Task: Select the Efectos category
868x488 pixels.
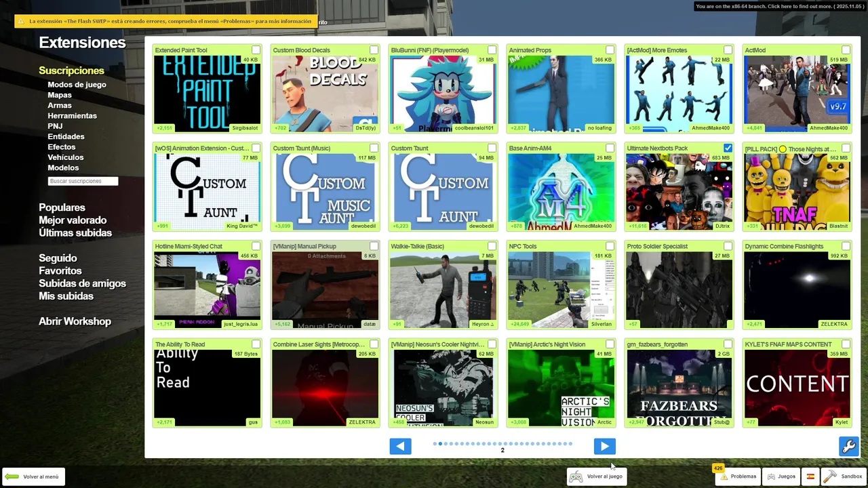Action: 62,147
